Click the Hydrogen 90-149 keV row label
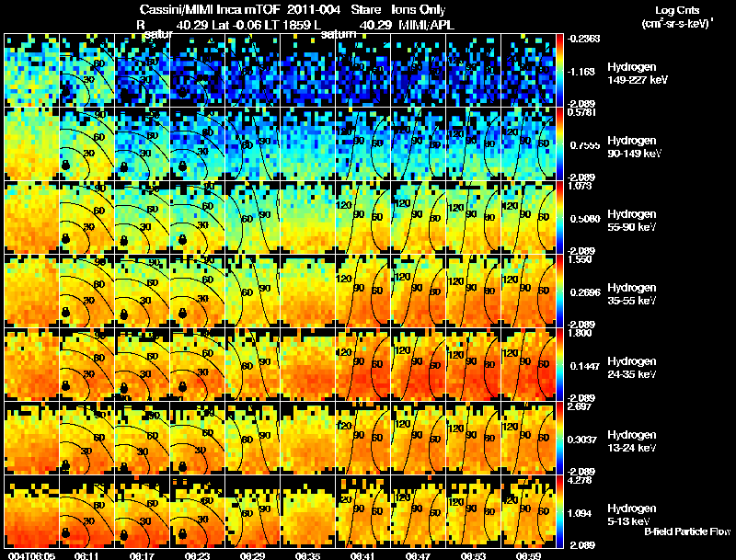The height and width of the screenshot is (560, 736). point(634,147)
